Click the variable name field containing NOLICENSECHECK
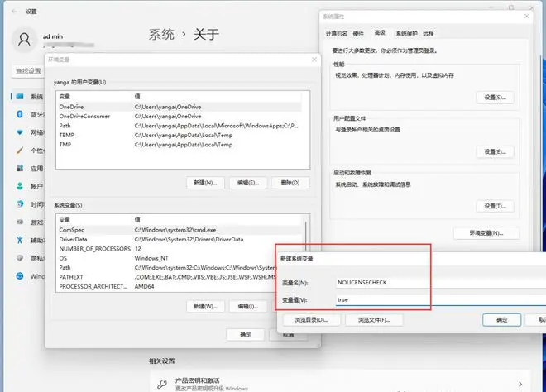546x392 pixels. (x=441, y=283)
